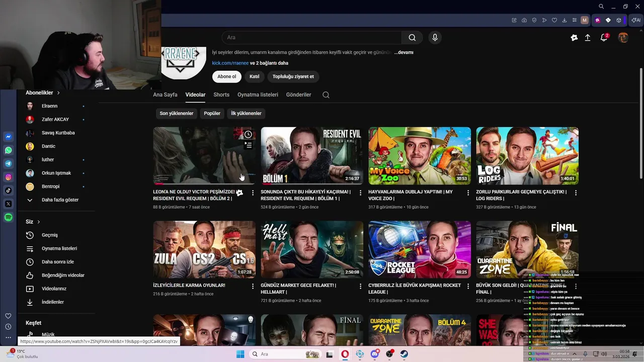644x362 pixels.
Task: Open Spotify in Opera sidebar
Action: (9, 217)
